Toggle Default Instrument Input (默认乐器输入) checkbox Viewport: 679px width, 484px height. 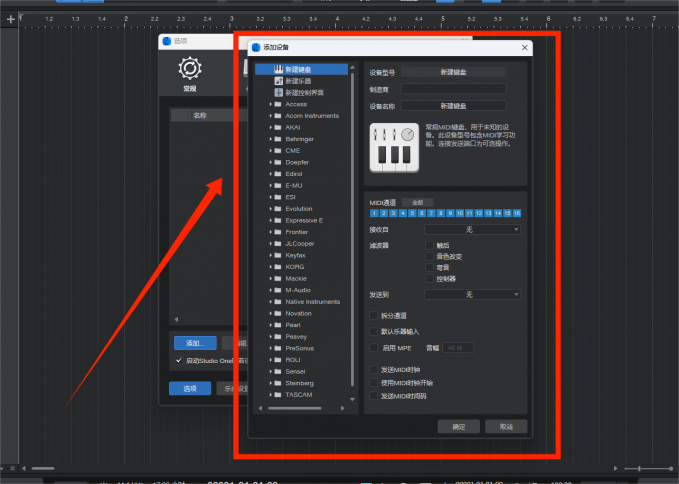373,331
